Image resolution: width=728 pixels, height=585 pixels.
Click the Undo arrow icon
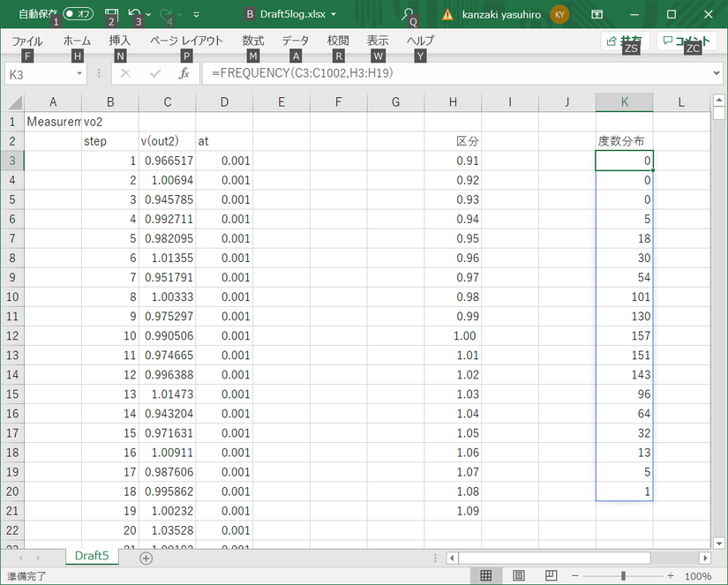[x=134, y=14]
